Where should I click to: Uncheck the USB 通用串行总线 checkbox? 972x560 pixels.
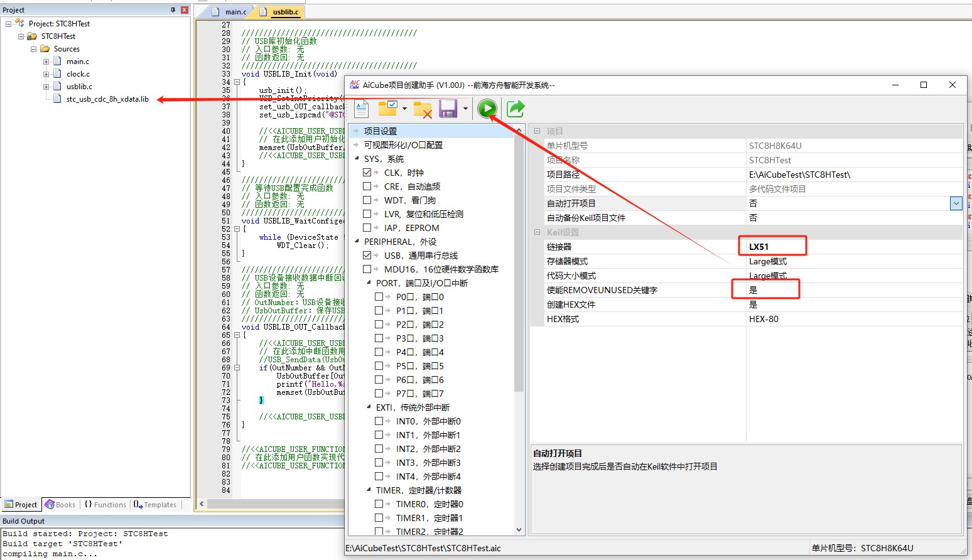(x=367, y=256)
